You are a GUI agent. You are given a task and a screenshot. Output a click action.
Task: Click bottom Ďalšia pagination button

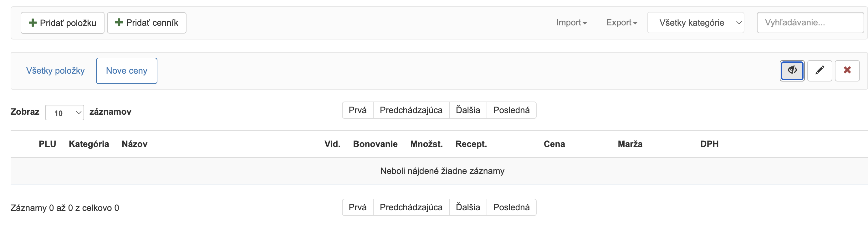click(x=468, y=207)
